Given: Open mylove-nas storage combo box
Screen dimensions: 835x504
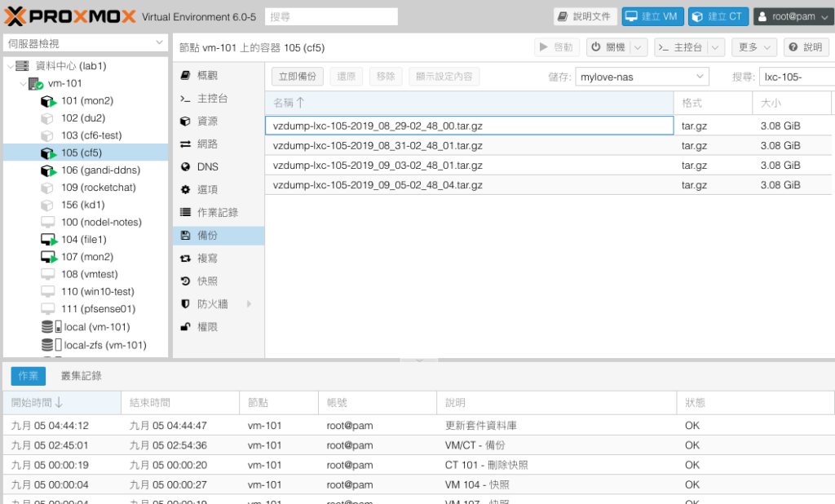Looking at the screenshot, I should click(642, 77).
